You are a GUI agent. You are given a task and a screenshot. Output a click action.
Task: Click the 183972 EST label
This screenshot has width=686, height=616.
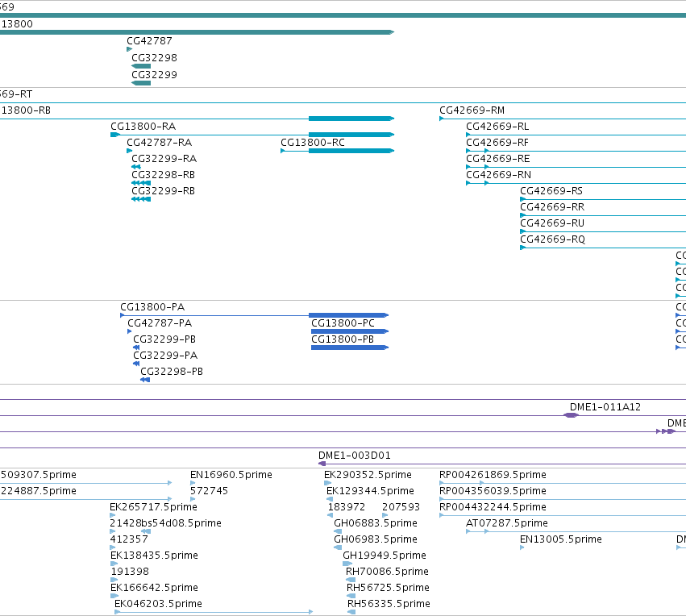(x=347, y=507)
